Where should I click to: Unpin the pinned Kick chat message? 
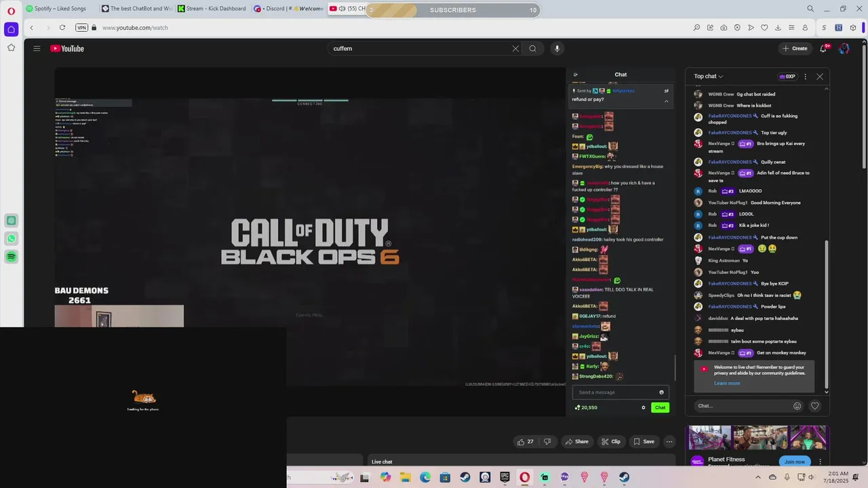(x=666, y=91)
